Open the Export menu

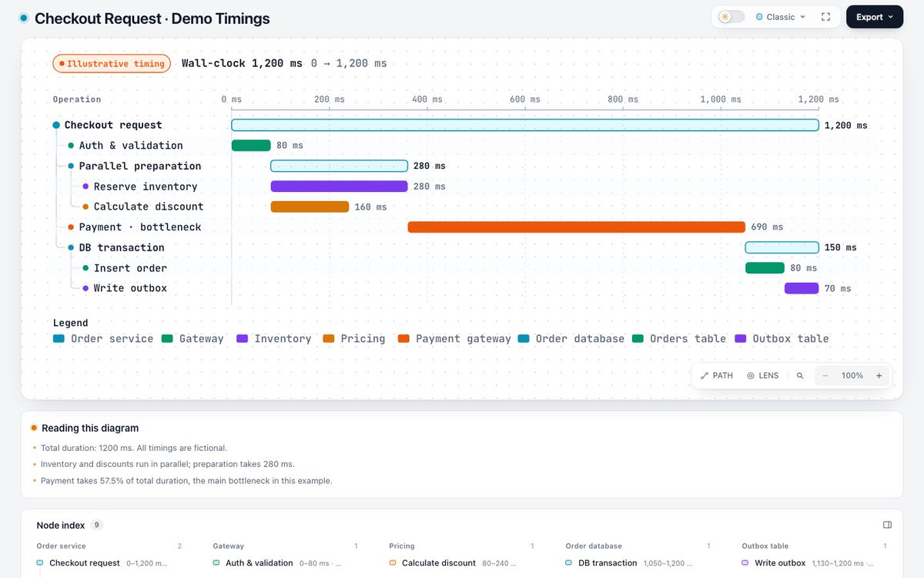[x=875, y=17]
